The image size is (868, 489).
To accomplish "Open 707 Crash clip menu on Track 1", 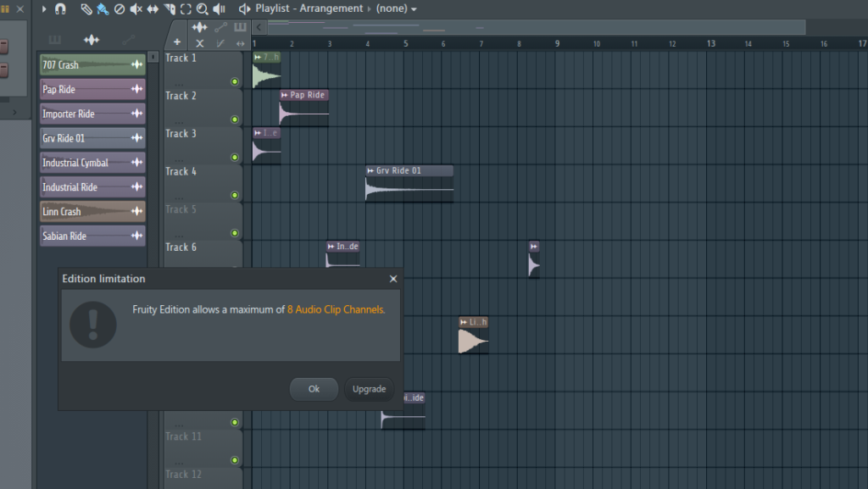I will [258, 57].
